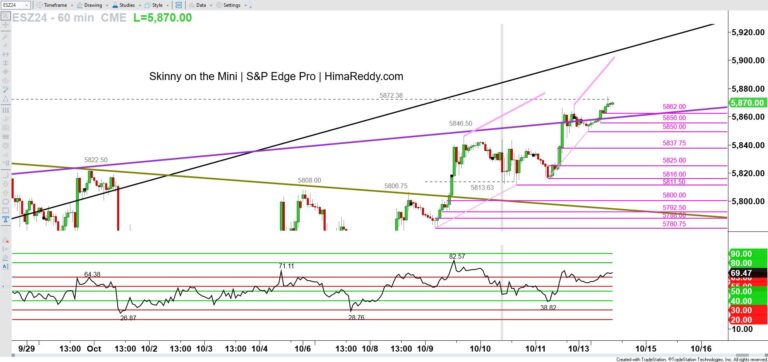Click the blue layout icon after Style

(x=178, y=5)
